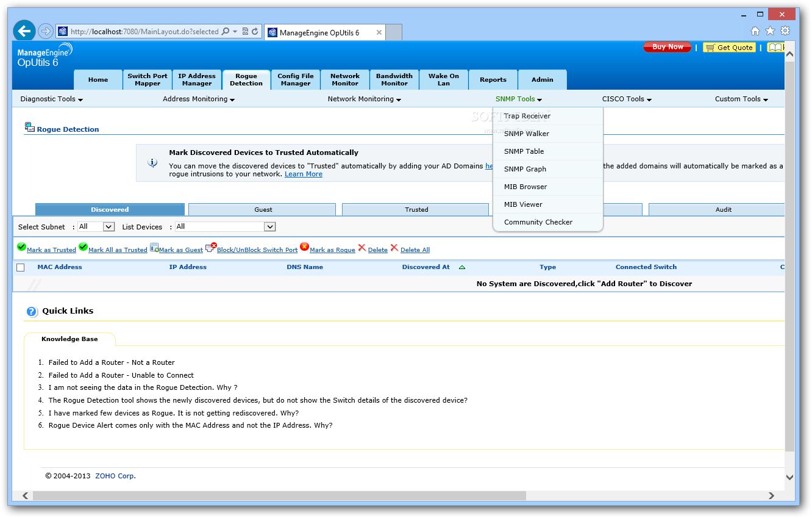Tick the select-all checkbox in table header
Screen dimensions: 812x518
coord(21,267)
